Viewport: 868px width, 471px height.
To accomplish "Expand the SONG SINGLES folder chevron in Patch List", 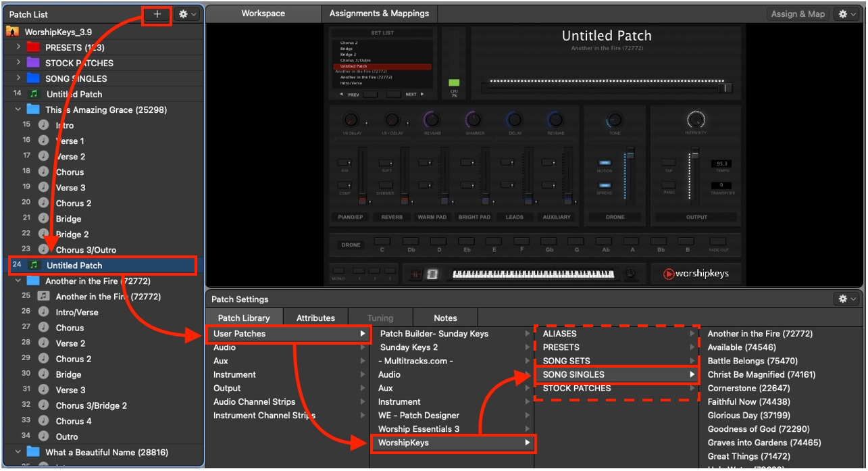I will pyautogui.click(x=19, y=78).
